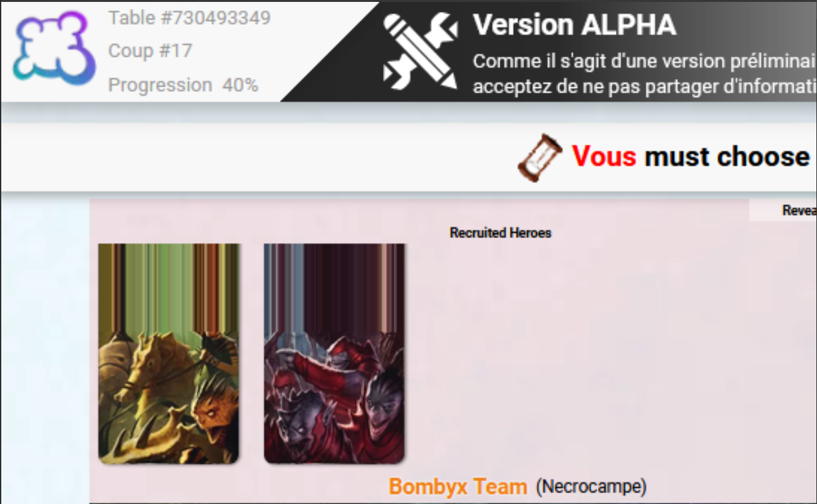Click the Recruited Heroes label
This screenshot has width=817, height=504.
(x=500, y=233)
